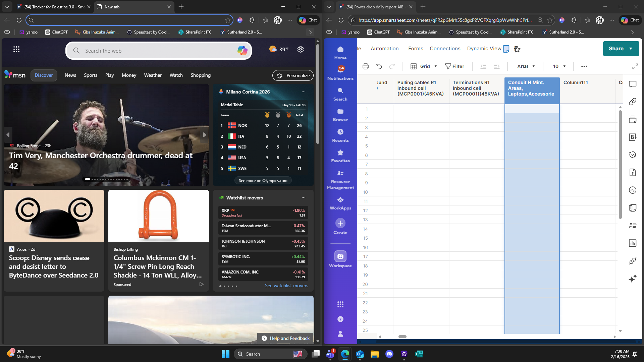Image resolution: width=644 pixels, height=362 pixels.
Task: Open the Automation menu
Action: [384, 49]
